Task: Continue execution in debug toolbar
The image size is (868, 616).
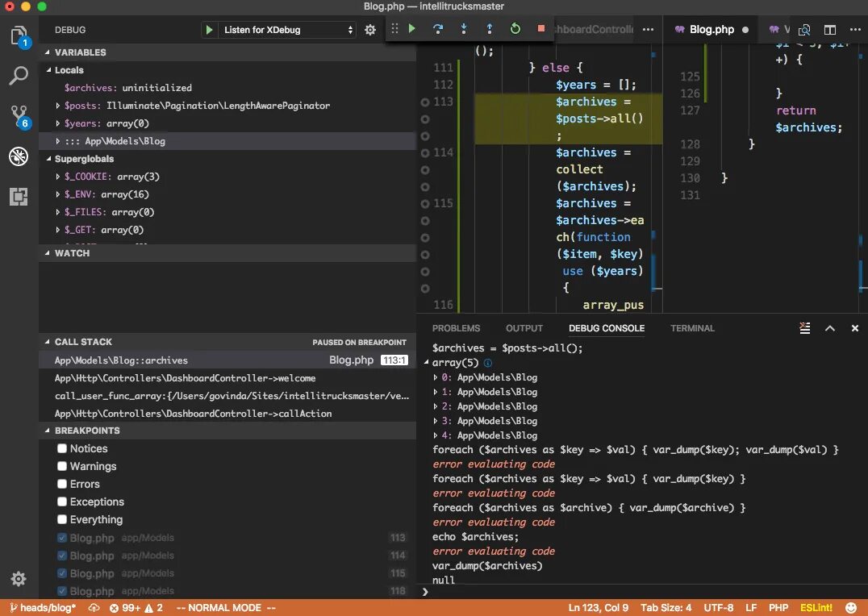Action: (412, 28)
